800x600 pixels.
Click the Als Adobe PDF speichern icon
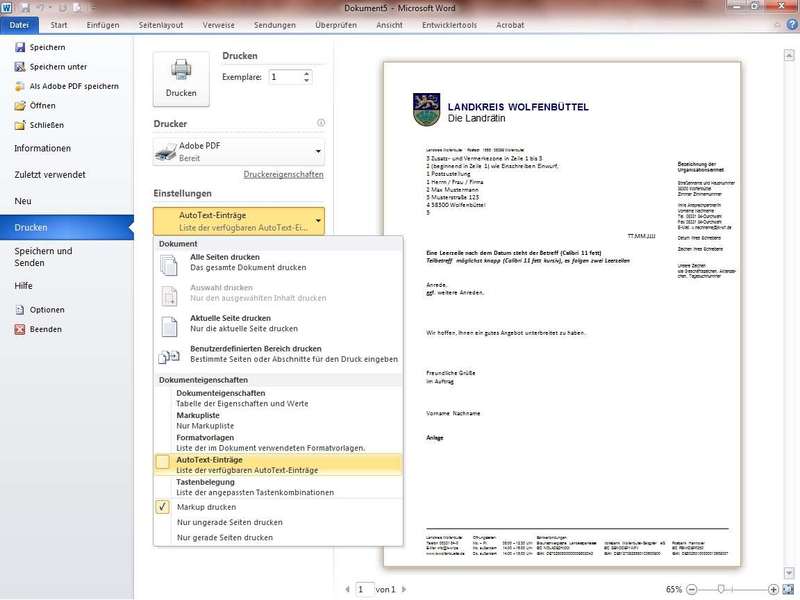coord(20,86)
